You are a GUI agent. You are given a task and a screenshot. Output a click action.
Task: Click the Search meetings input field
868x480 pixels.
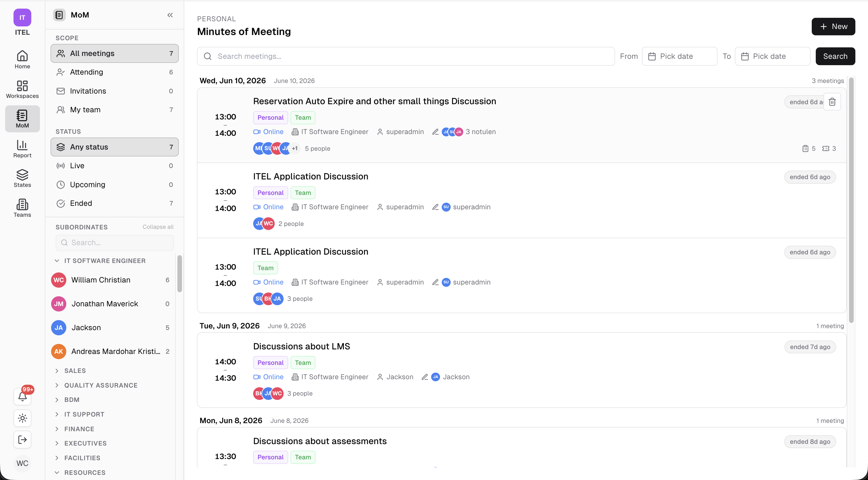[406, 56]
